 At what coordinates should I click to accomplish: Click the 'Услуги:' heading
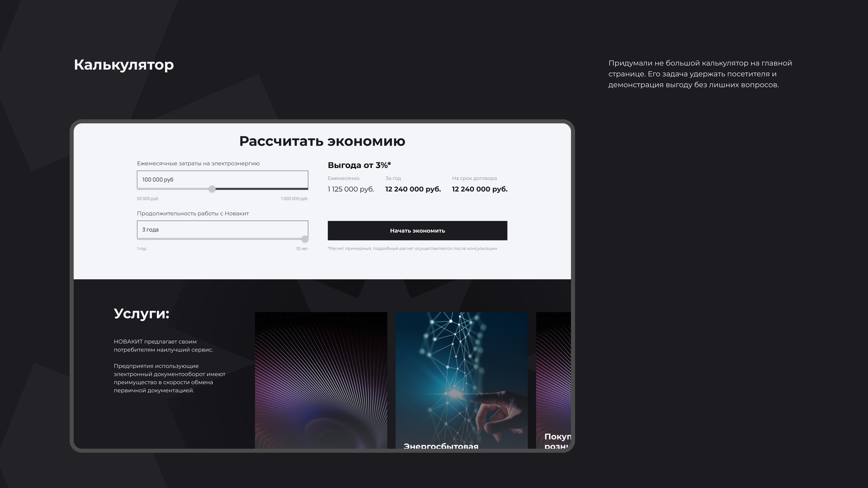[x=142, y=314]
